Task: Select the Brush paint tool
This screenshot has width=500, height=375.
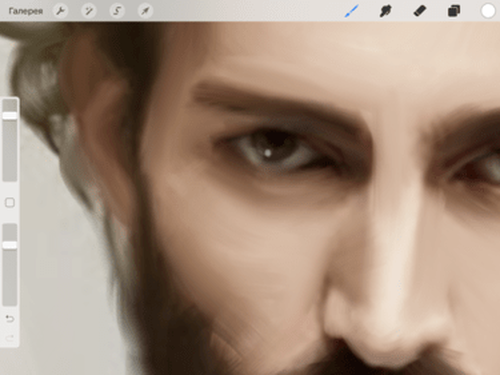Action: coord(352,11)
